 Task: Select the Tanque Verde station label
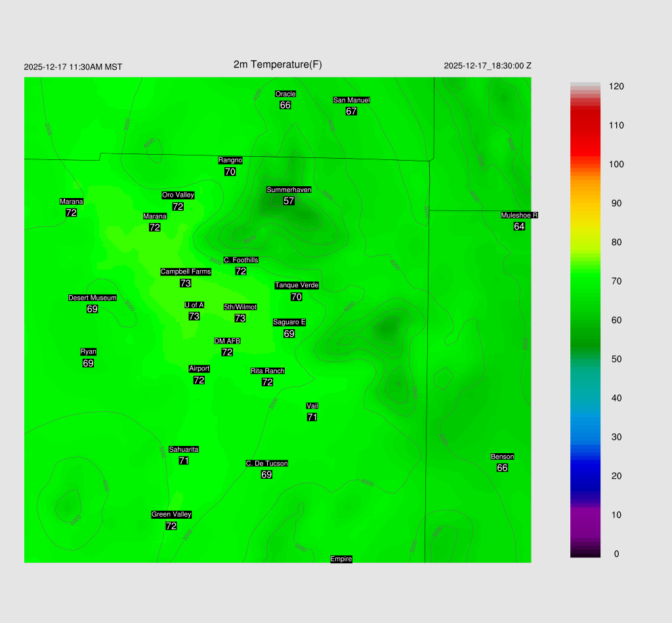pos(297,285)
